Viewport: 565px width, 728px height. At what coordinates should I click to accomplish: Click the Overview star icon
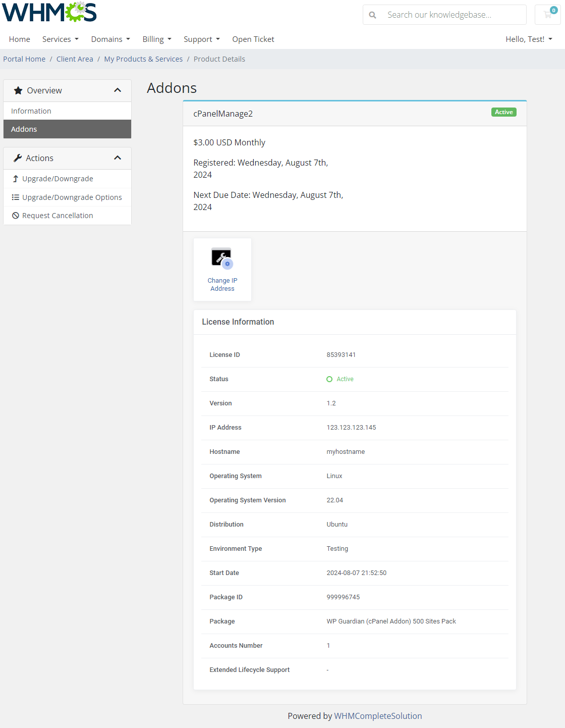click(18, 90)
